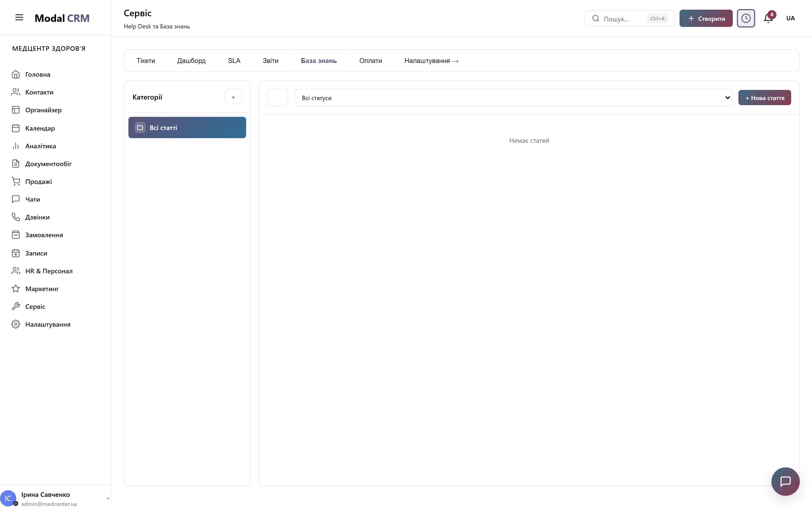Click the Створити button
This screenshot has width=812, height=508.
pyautogui.click(x=706, y=18)
